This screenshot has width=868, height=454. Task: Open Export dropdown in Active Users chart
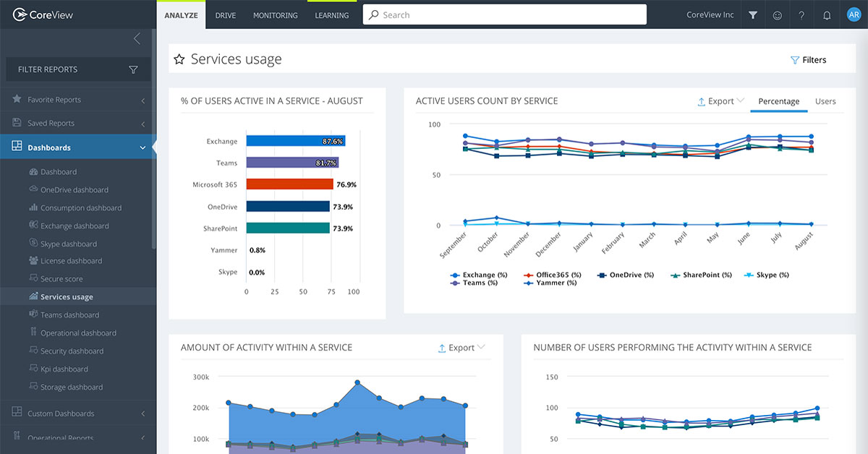point(720,101)
